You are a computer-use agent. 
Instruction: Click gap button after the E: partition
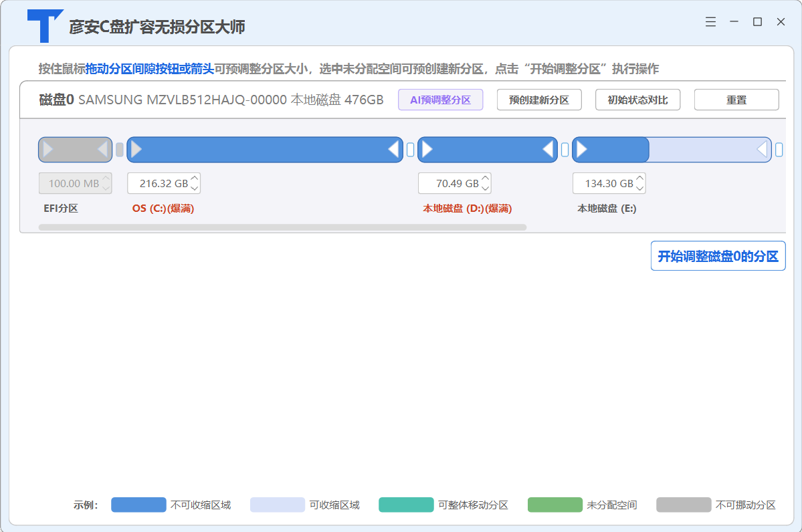(x=779, y=150)
